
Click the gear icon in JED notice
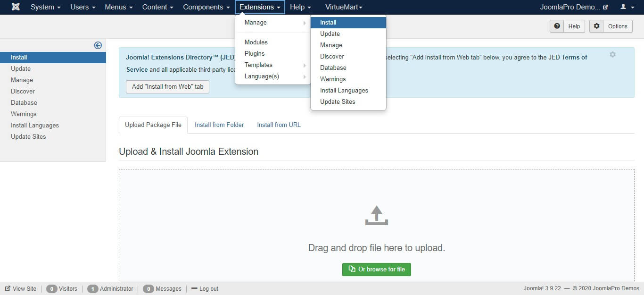click(612, 55)
